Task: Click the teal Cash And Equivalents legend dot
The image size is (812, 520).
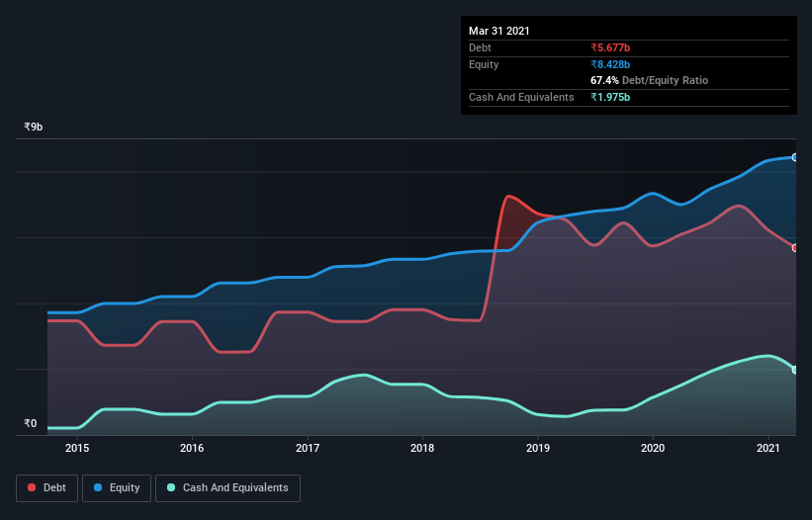Action: (171, 487)
